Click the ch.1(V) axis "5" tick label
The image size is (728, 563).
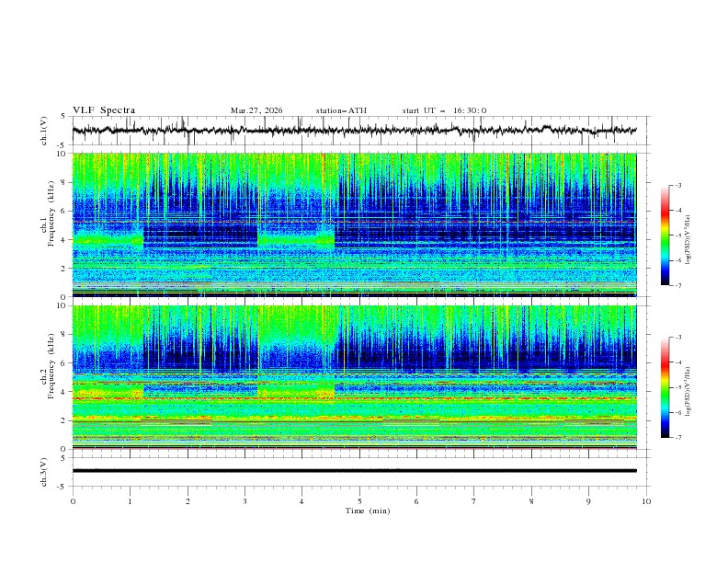pos(63,116)
